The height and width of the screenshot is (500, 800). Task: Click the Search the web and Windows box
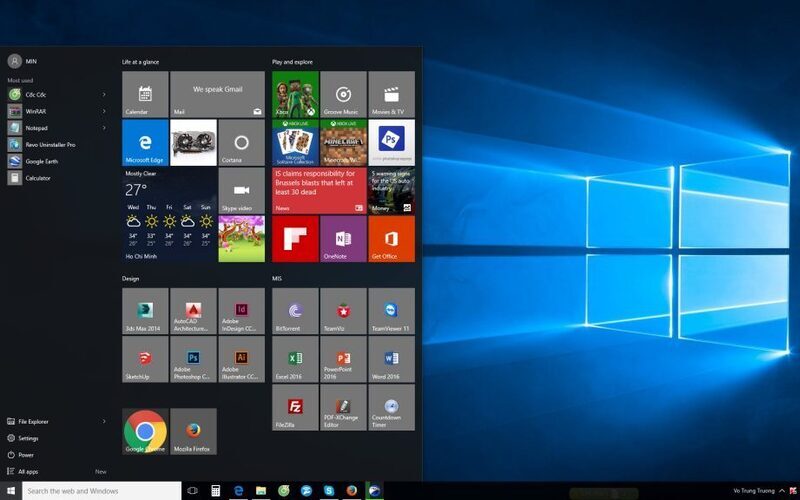tap(102, 491)
